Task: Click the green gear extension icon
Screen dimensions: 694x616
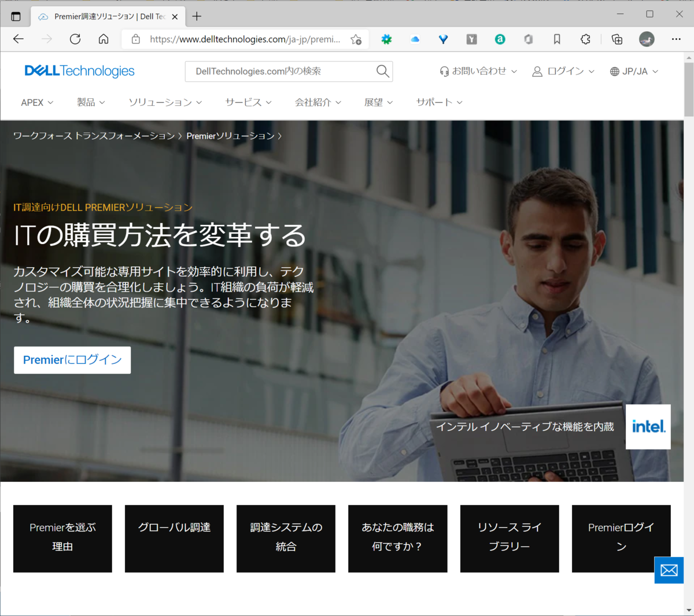Action: (x=386, y=39)
